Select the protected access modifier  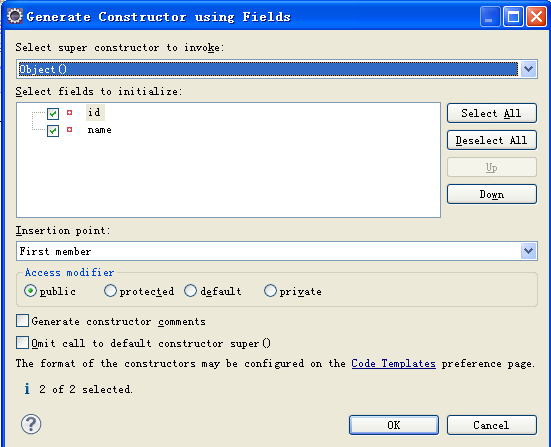(x=110, y=291)
